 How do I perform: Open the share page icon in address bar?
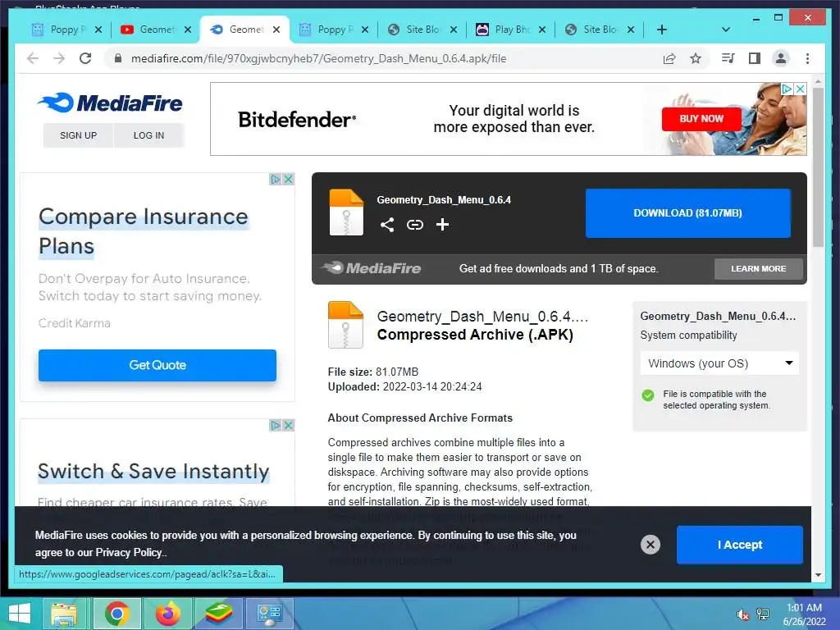[x=669, y=58]
